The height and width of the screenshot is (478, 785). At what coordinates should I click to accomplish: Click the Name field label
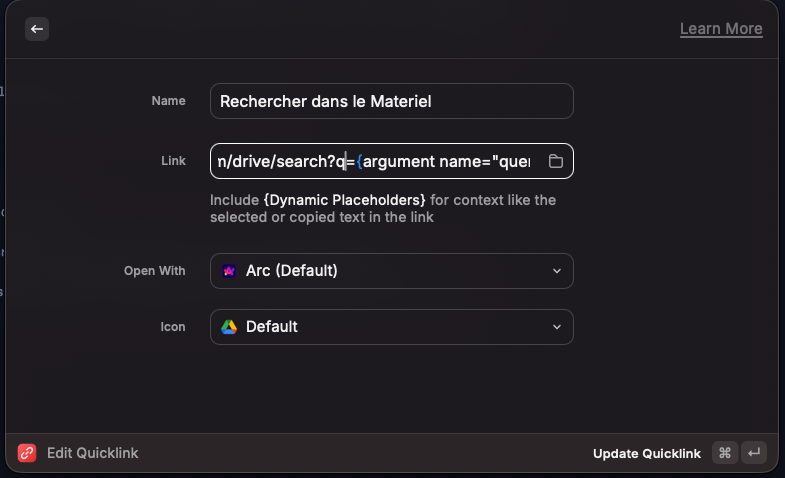click(168, 101)
